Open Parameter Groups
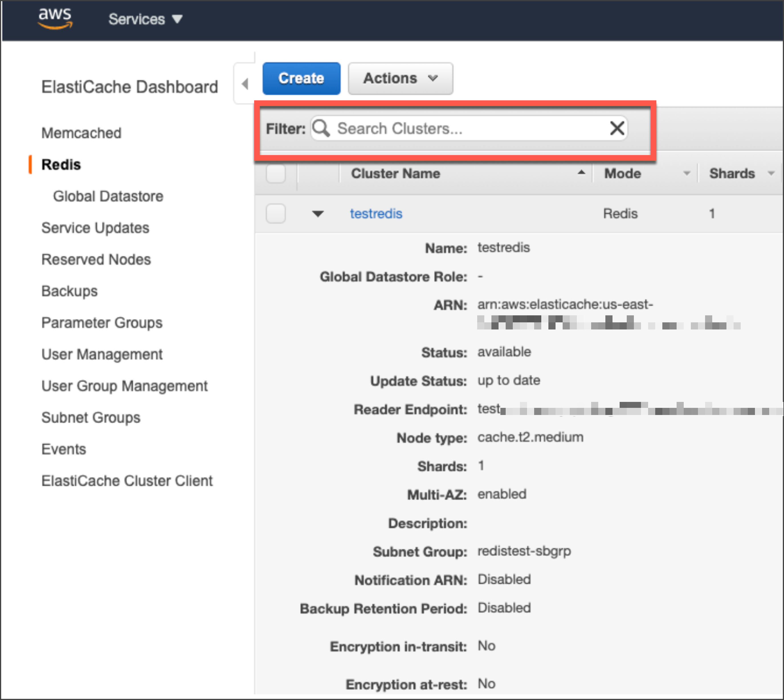Viewport: 784px width, 700px height. [102, 323]
